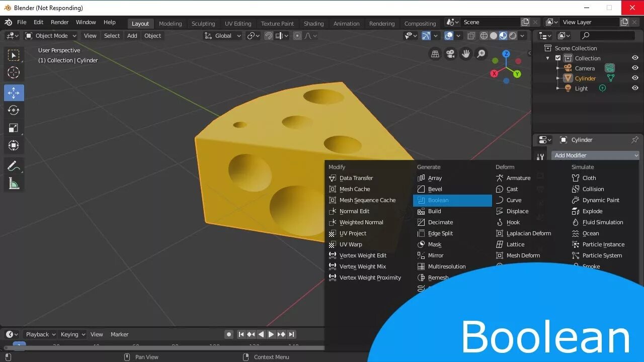
Task: Click new view layer icon beside View Layer
Action: coord(624,22)
